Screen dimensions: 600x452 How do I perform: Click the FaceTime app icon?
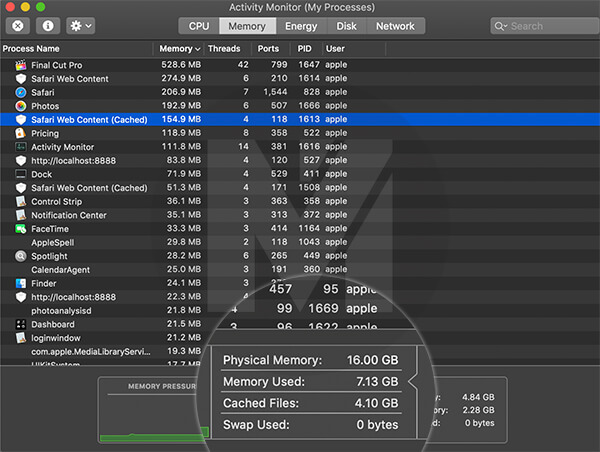pos(21,229)
